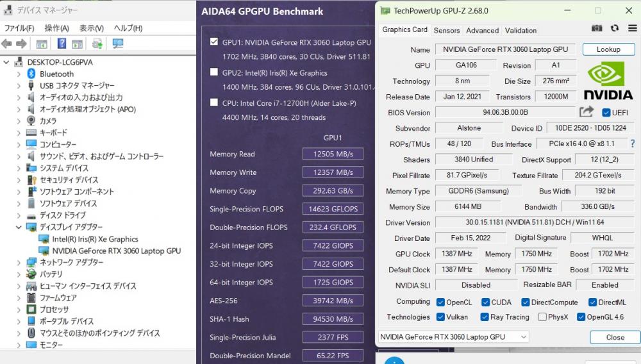Switch to the Advanced tab

[x=483, y=30]
